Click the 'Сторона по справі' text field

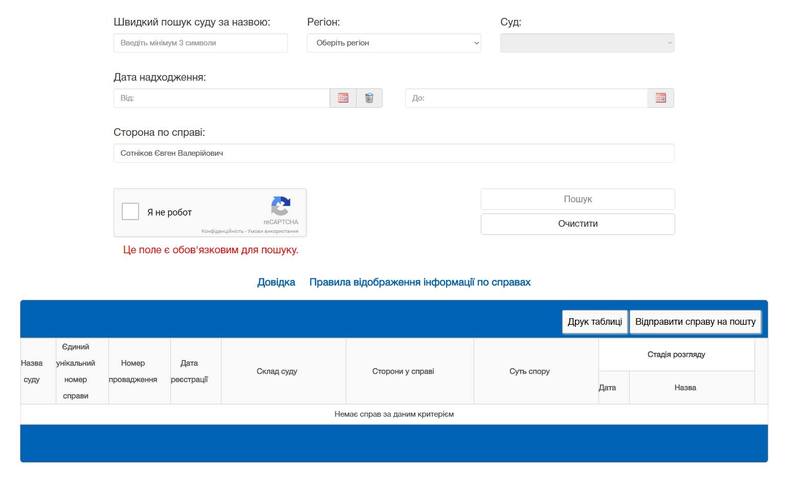pyautogui.click(x=393, y=153)
